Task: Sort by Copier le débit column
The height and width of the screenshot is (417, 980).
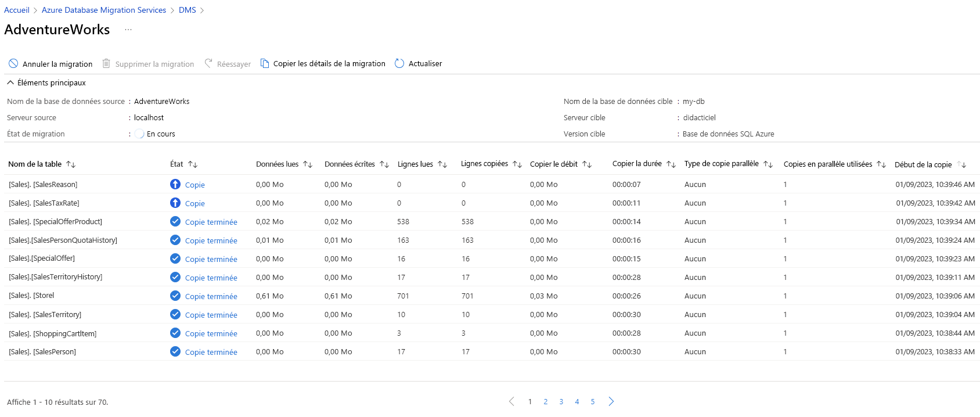Action: 587,164
